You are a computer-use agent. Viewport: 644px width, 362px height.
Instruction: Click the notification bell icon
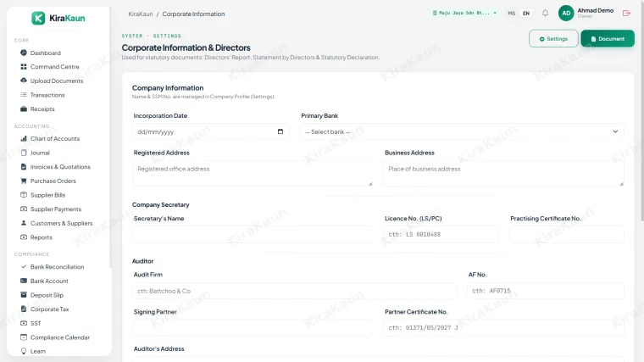click(545, 14)
